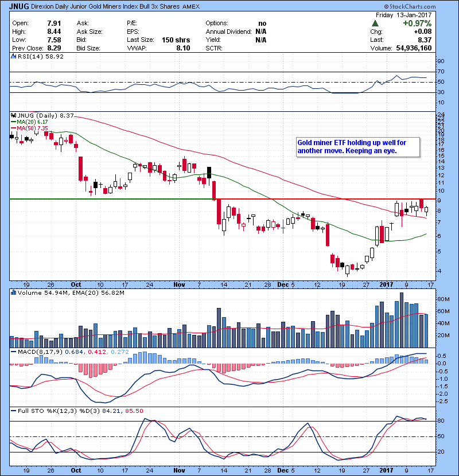
Task: Click the StockCharts.com copyright text
Action: click(410, 6)
